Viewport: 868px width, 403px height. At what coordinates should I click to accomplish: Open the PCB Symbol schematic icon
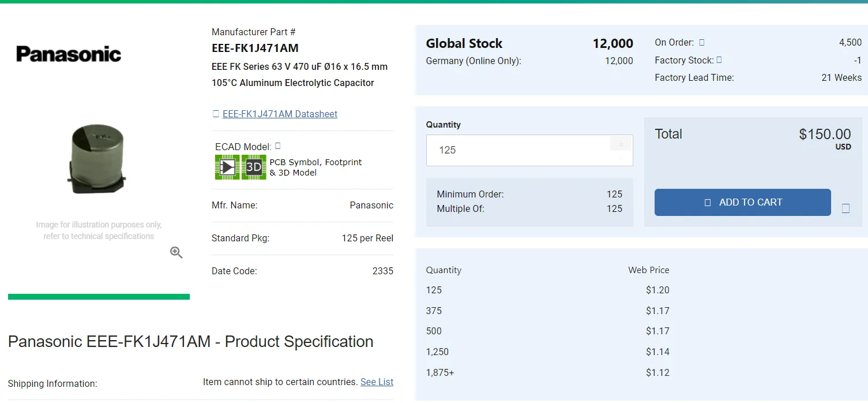click(x=227, y=167)
